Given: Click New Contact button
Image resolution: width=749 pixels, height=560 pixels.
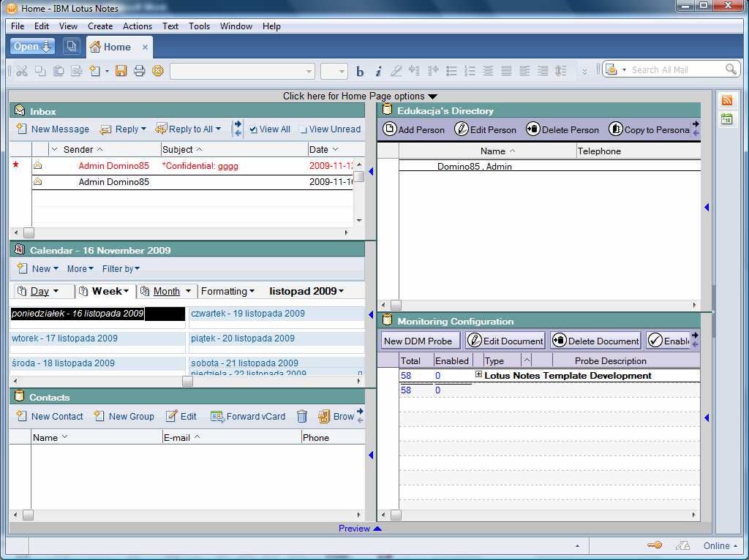Looking at the screenshot, I should [50, 416].
